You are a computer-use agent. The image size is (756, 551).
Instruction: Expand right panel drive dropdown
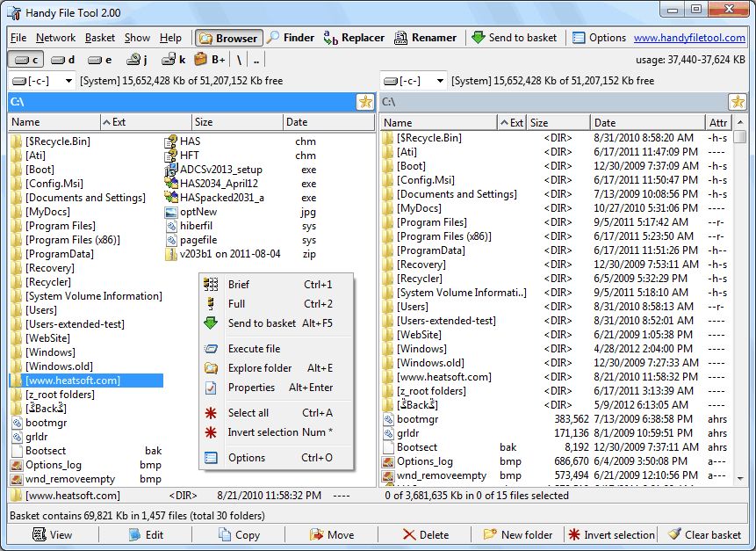coord(440,81)
